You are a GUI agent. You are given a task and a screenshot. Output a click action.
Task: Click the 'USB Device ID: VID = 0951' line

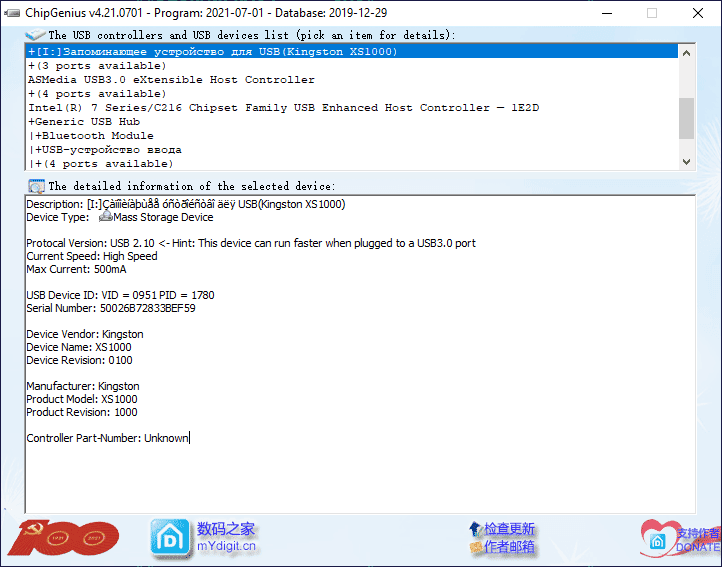(120, 295)
